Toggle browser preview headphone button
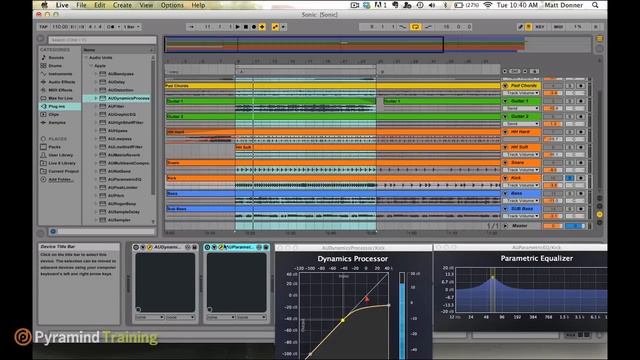Screen dimensions: 640x360 coord(53,231)
